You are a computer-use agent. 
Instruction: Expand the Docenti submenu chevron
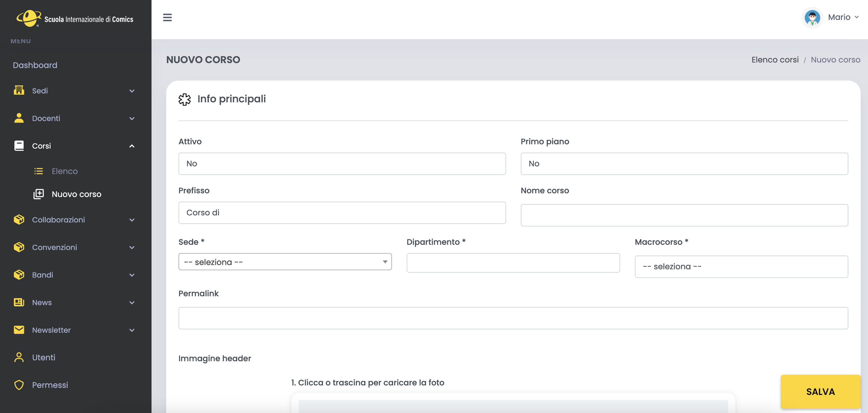pos(132,119)
